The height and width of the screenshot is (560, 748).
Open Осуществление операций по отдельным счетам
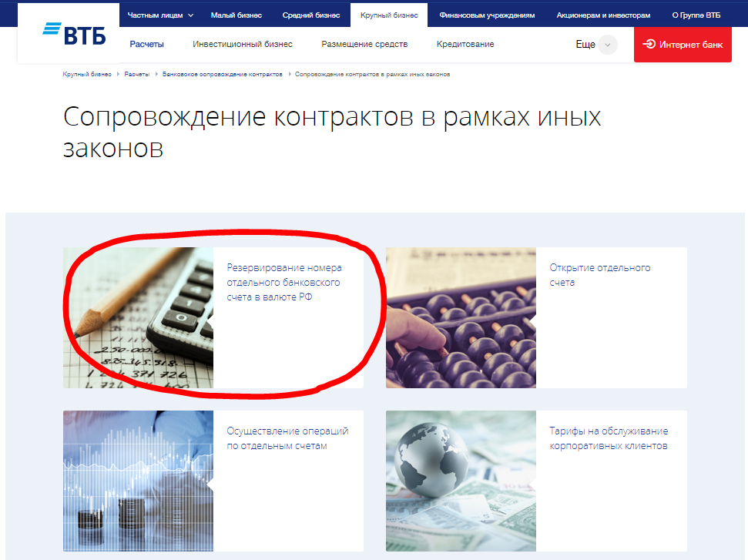(287, 438)
